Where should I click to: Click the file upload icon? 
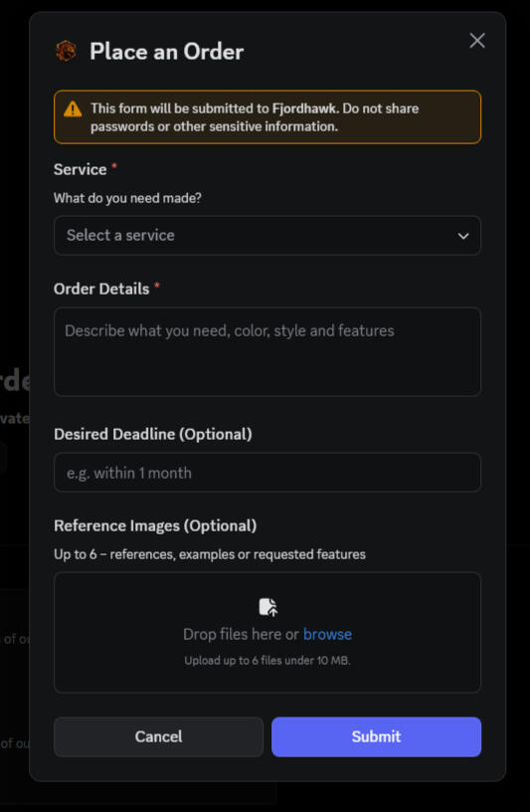(267, 607)
